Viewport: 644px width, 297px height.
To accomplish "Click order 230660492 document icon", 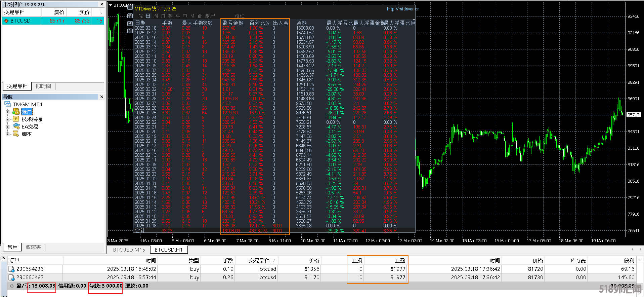I will 11,277.
